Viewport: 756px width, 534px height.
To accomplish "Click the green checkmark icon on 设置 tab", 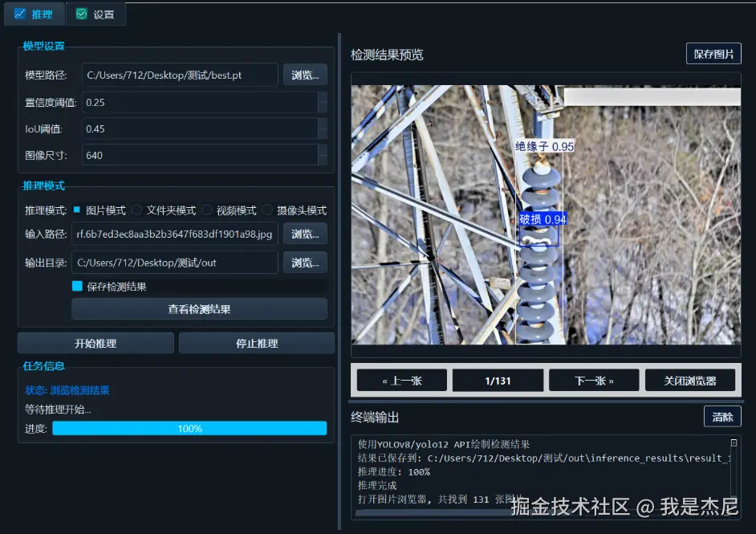I will click(79, 14).
